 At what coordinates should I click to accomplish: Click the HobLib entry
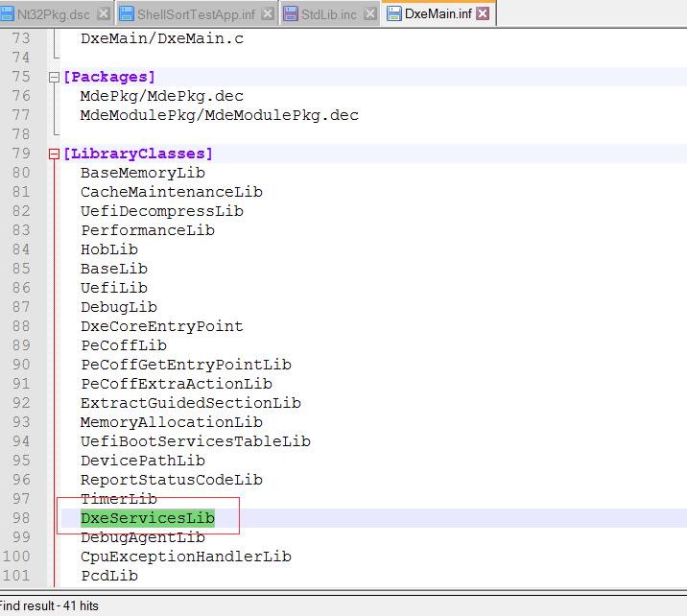109,249
